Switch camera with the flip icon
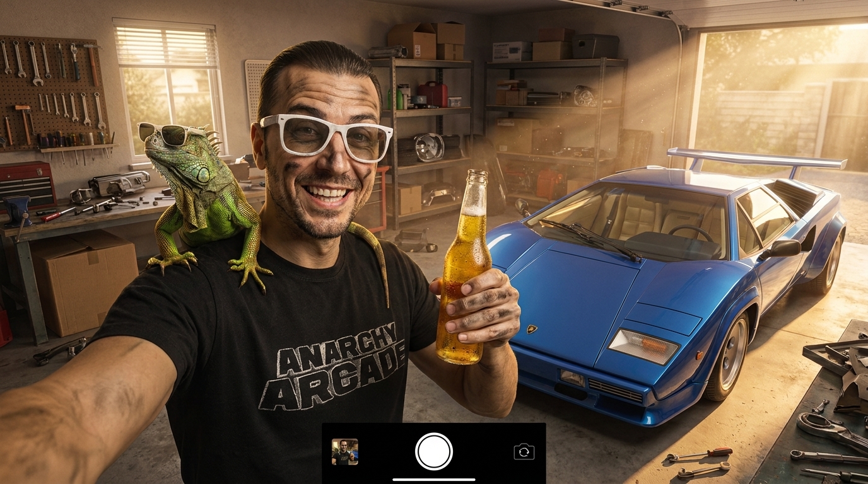The width and height of the screenshot is (868, 484). [x=524, y=452]
